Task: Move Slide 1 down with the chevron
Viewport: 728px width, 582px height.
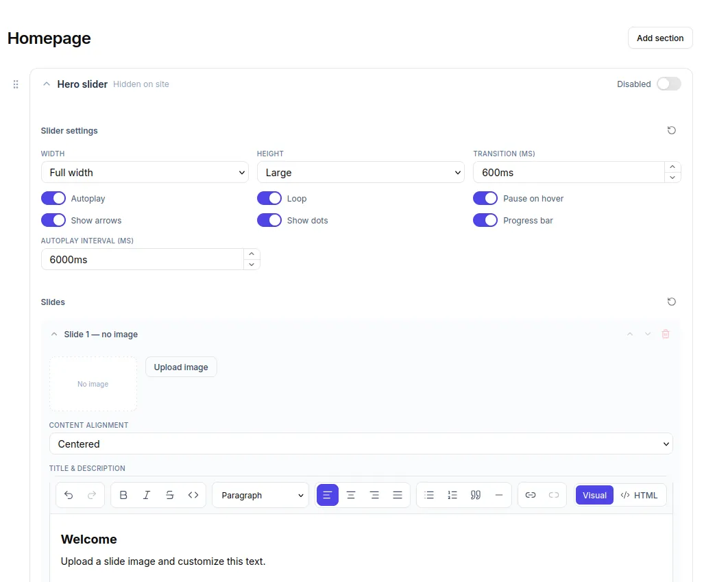Action: [x=648, y=334]
